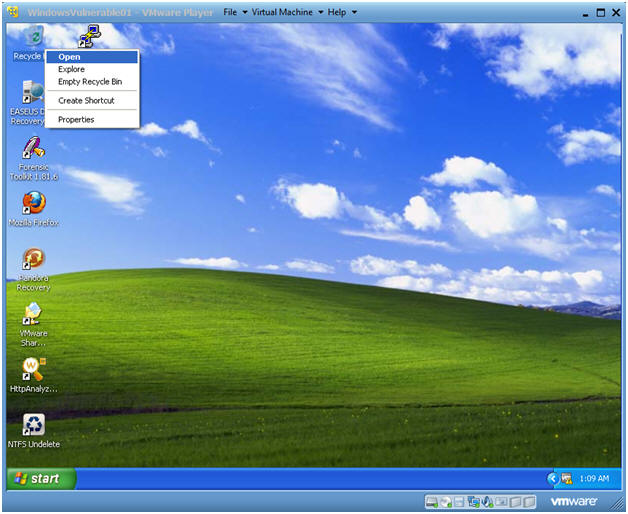Viewport: 628px width, 514px height.
Task: Choose Properties from the context menu
Action: pos(92,119)
